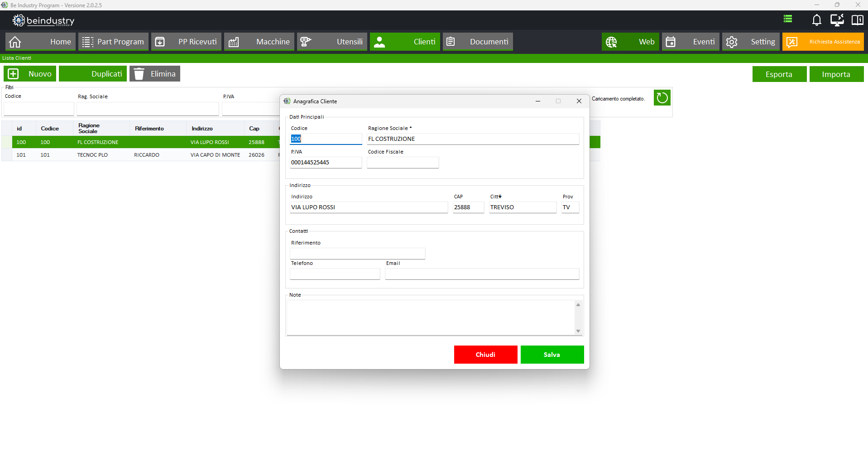Click the Telefono input field
The height and width of the screenshot is (466, 868).
(x=335, y=274)
